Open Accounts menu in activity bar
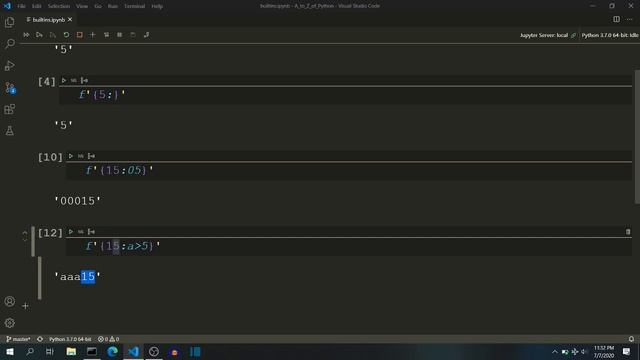This screenshot has width=640, height=360. (9, 302)
